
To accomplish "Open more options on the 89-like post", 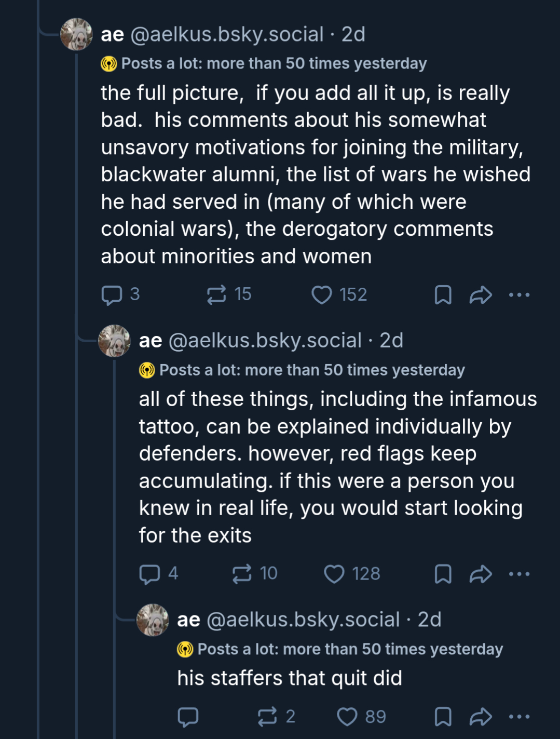I will [519, 717].
